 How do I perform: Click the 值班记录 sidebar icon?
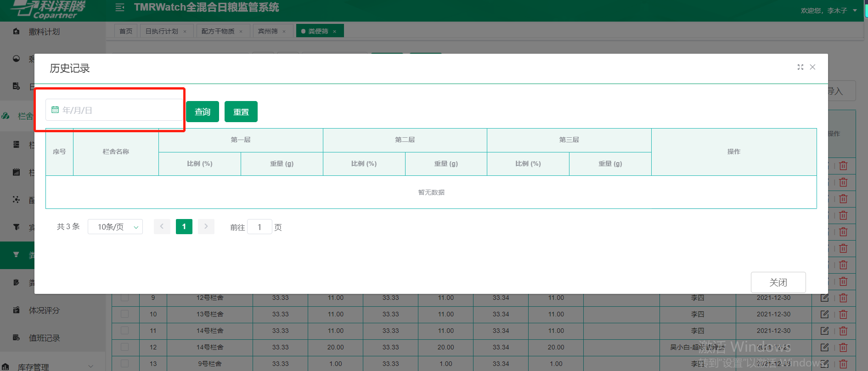(x=17, y=337)
